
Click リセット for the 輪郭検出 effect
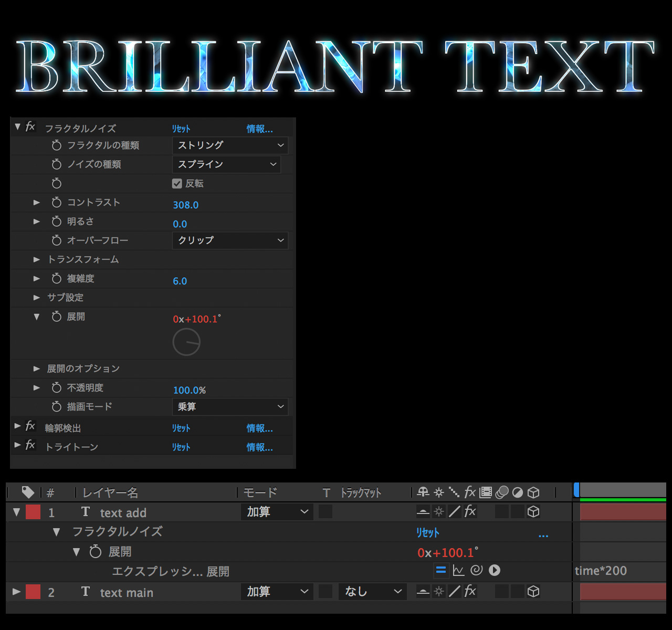181,428
